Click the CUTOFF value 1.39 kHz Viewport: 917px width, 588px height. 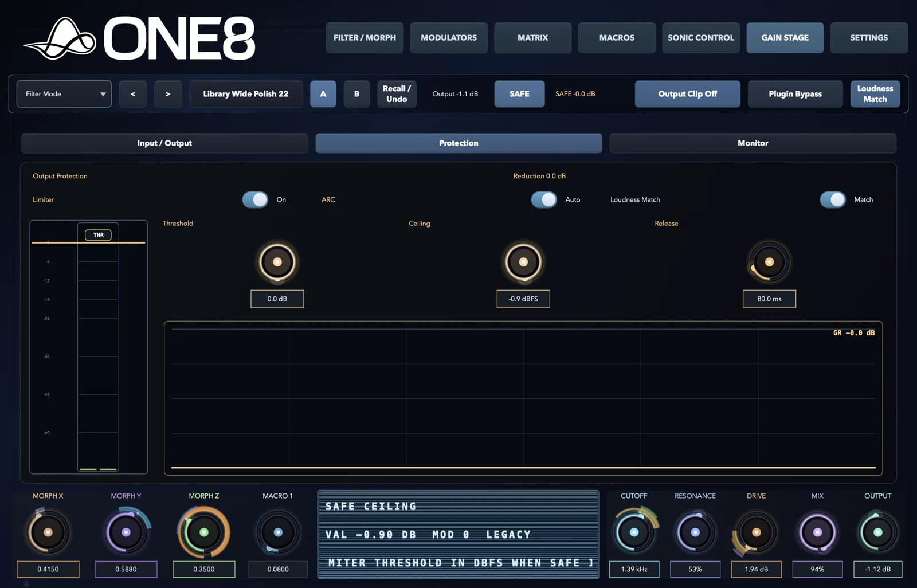coord(634,569)
